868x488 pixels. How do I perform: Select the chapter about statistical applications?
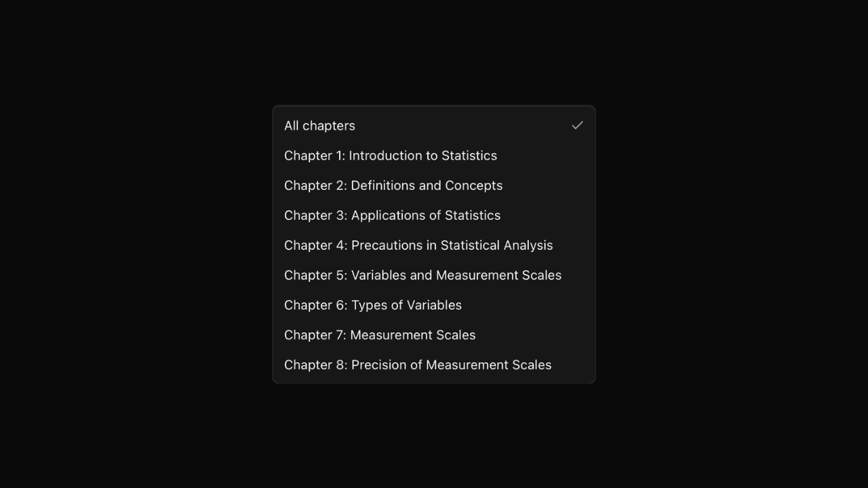(x=392, y=215)
